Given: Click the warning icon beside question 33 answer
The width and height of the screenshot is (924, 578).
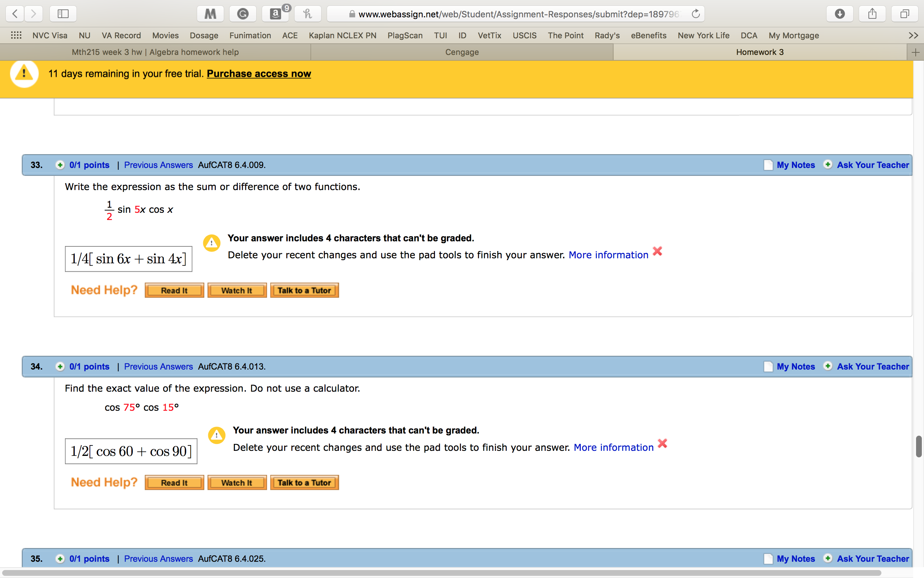Looking at the screenshot, I should (x=212, y=243).
